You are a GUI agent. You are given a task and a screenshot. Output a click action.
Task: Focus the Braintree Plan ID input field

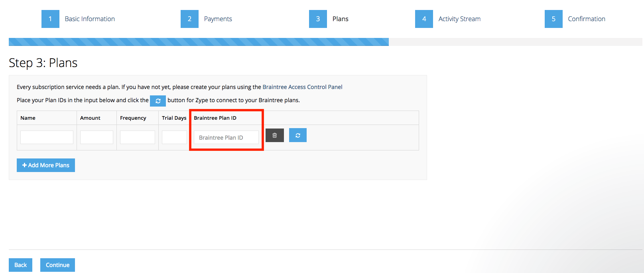coord(226,137)
